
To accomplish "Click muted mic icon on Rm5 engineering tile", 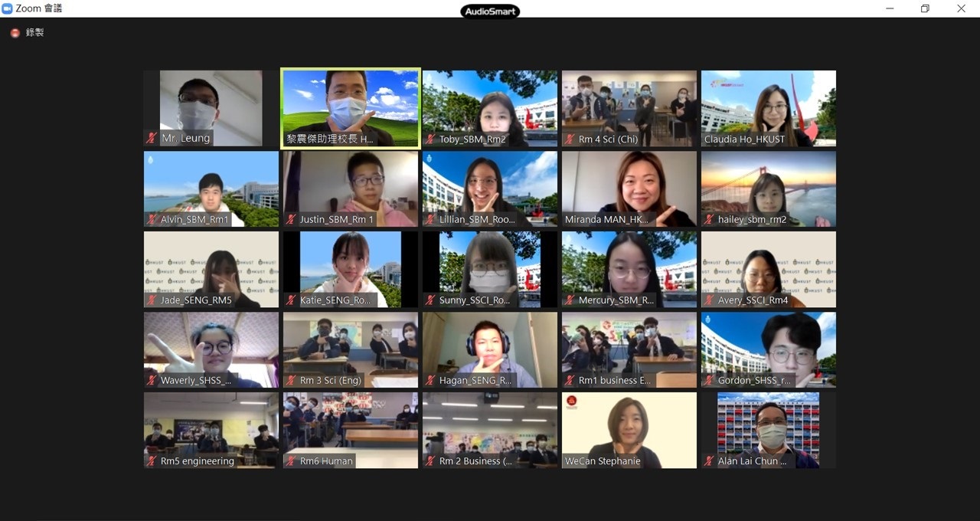I will (x=152, y=461).
